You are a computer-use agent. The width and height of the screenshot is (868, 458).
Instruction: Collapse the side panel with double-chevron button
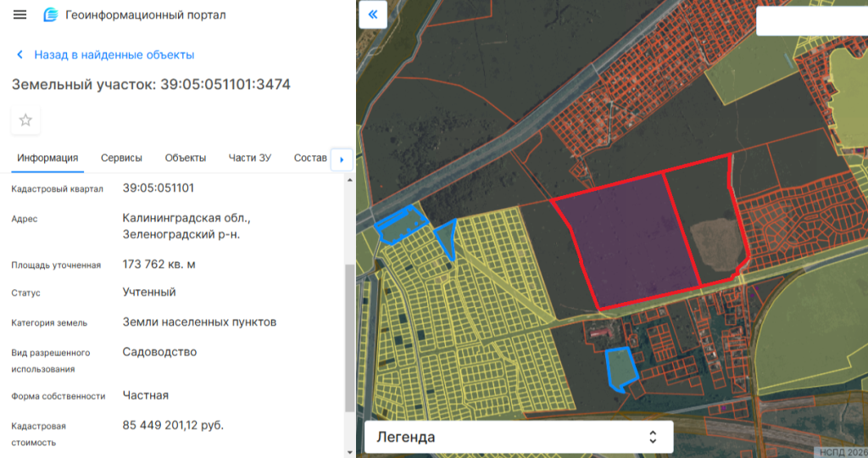click(373, 15)
